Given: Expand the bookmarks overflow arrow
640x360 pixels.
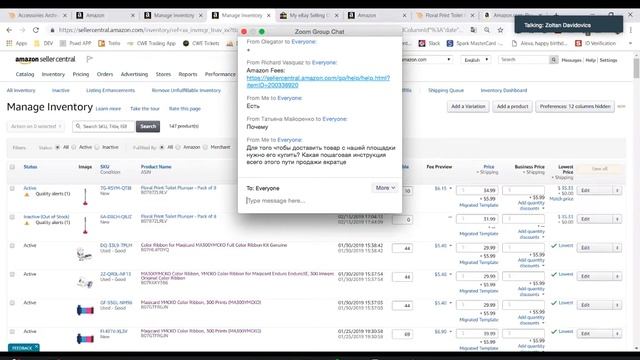Looking at the screenshot, I should click(631, 43).
